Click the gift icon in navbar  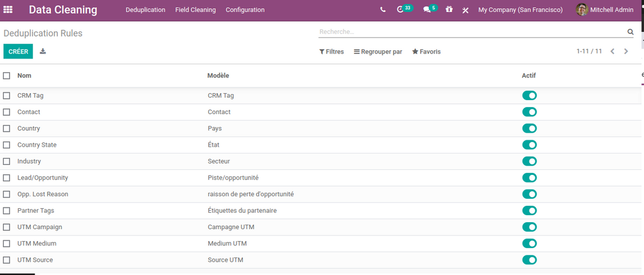pos(449,10)
